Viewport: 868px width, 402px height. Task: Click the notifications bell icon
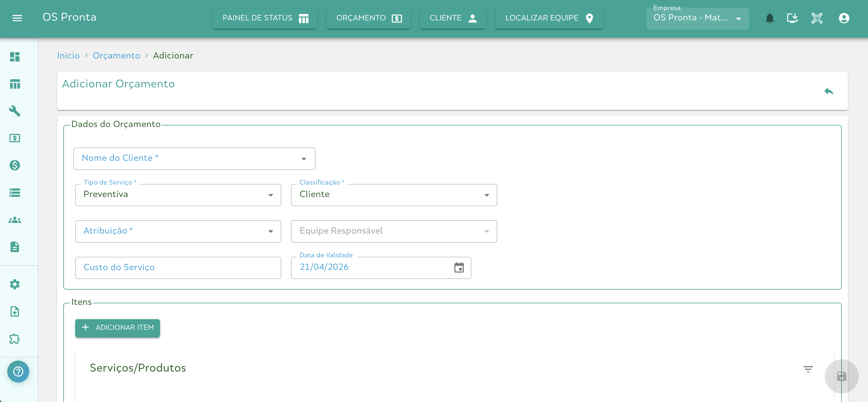tap(769, 18)
